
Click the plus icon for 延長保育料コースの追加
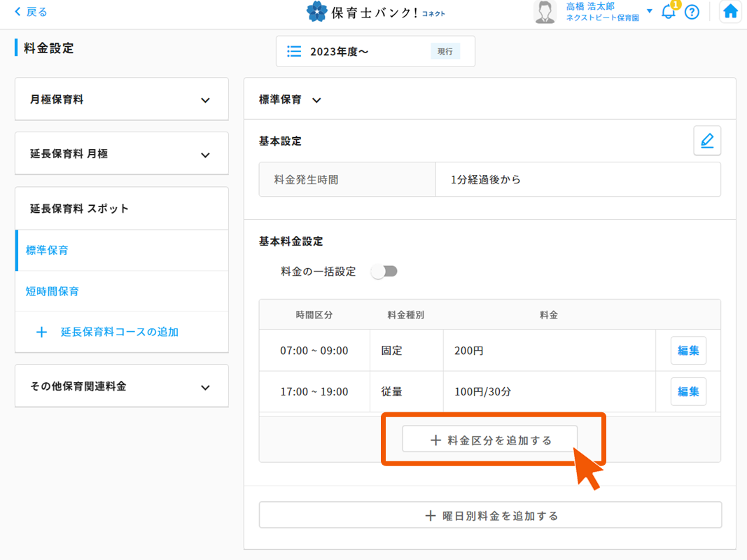(x=41, y=332)
